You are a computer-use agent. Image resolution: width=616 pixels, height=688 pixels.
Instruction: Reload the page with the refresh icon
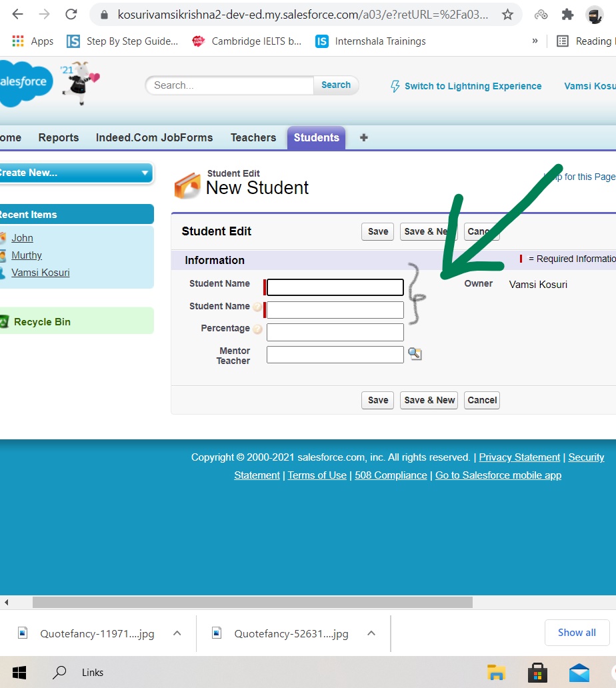(71, 15)
